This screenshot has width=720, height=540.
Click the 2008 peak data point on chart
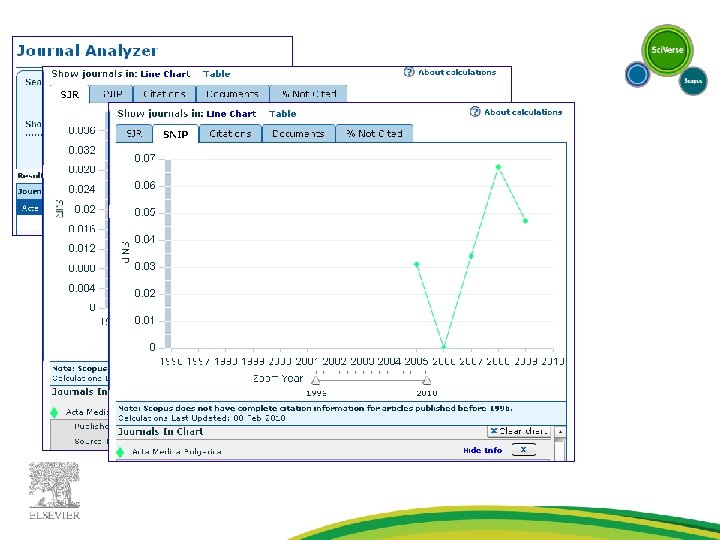[x=498, y=167]
